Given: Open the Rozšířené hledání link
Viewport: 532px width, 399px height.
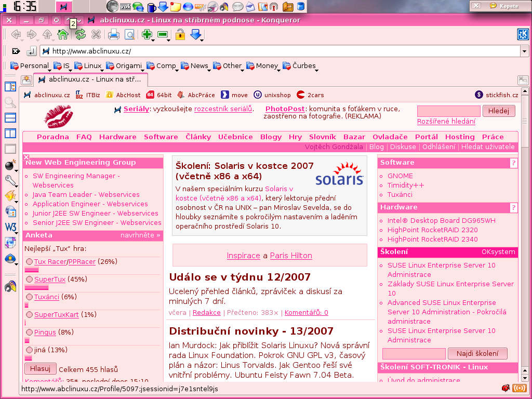Looking at the screenshot, I should click(x=446, y=122).
